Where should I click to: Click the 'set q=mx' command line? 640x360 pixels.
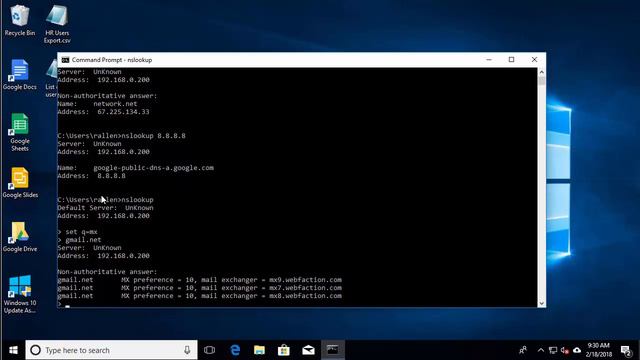(x=78, y=232)
